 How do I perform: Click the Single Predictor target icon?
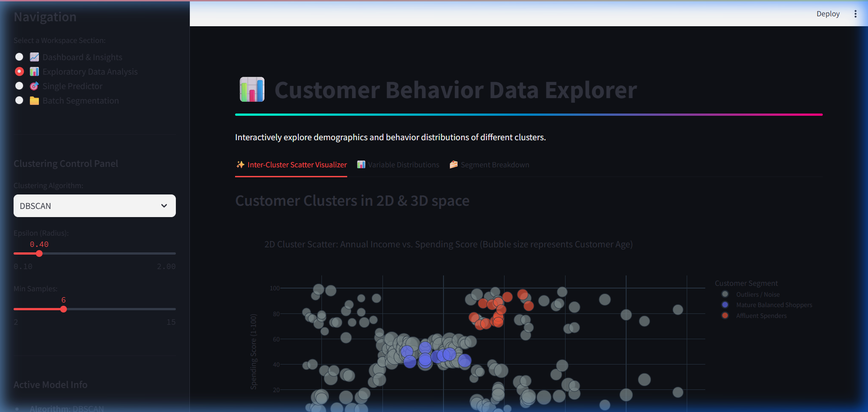point(34,86)
